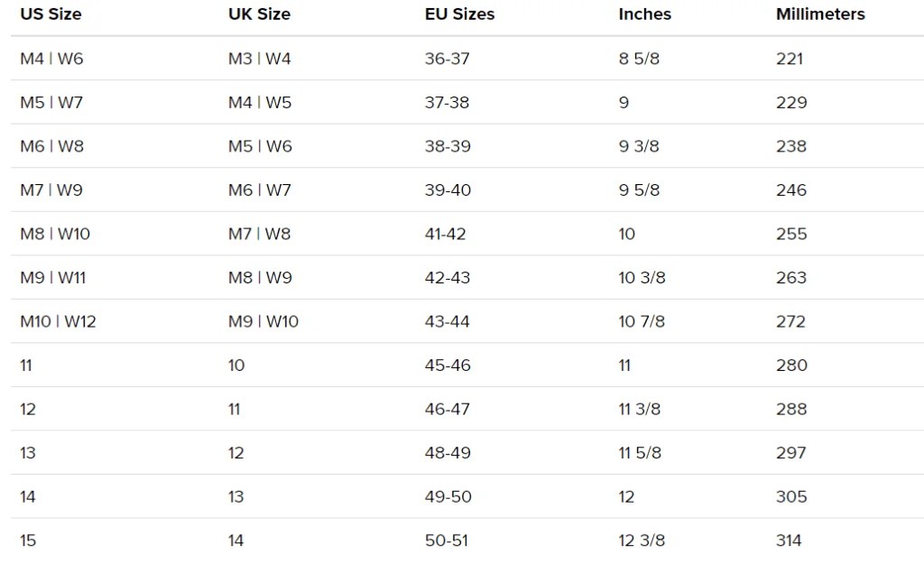Select the M8 | W10 US size cell
Screen dimensions: 924x564
[55, 234]
